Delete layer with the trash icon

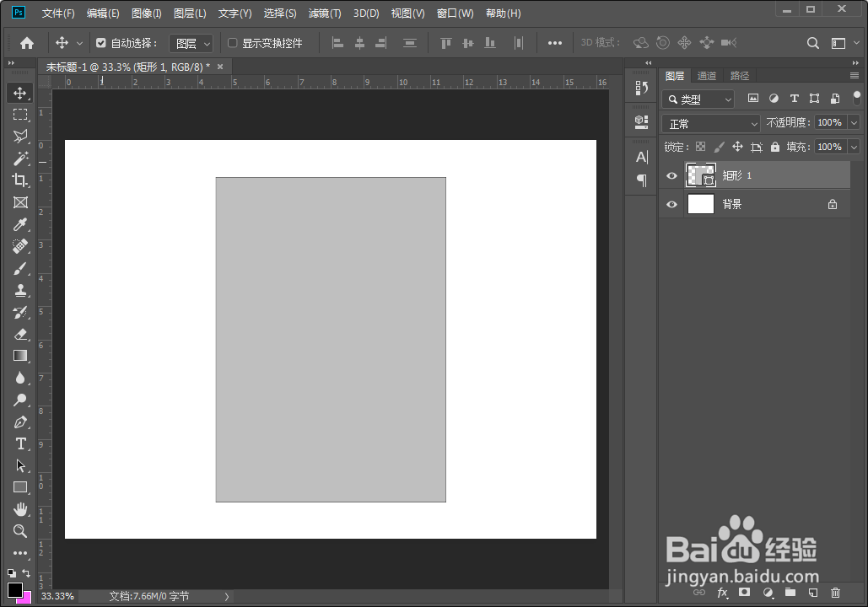pyautogui.click(x=835, y=593)
